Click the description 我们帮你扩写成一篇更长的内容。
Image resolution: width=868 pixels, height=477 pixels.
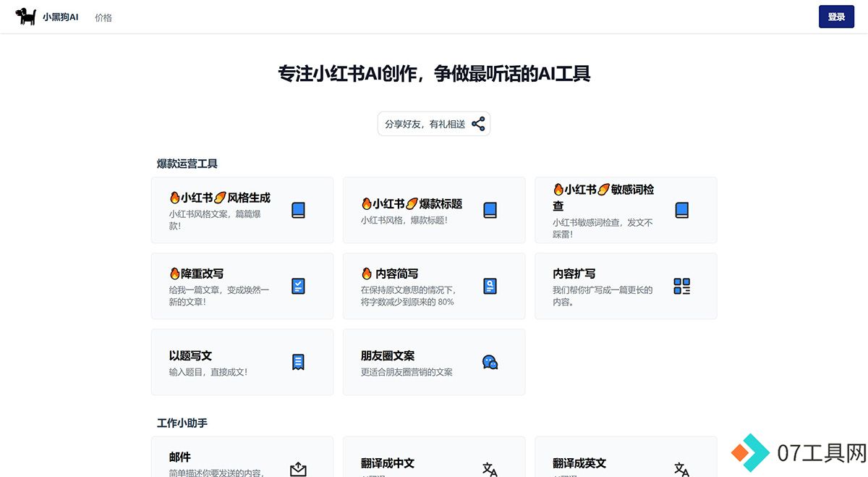603,295
